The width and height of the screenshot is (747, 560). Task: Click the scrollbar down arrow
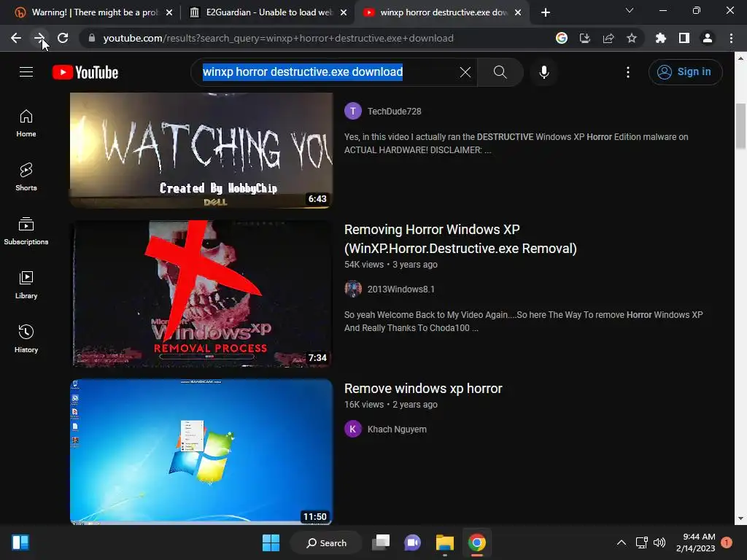point(740,518)
